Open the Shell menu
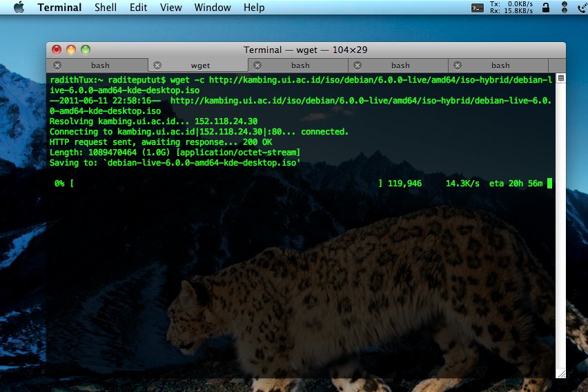This screenshot has height=392, width=588. (x=106, y=8)
